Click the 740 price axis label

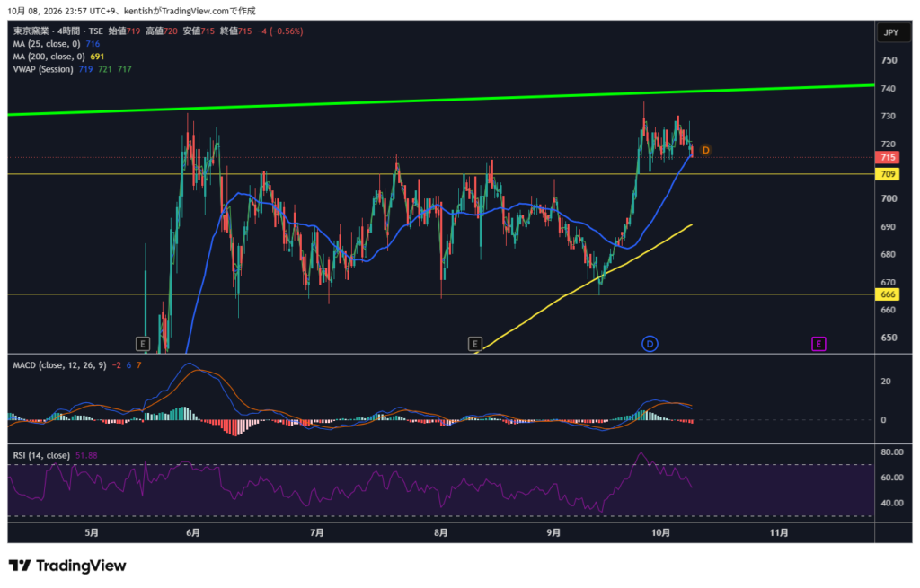[889, 89]
